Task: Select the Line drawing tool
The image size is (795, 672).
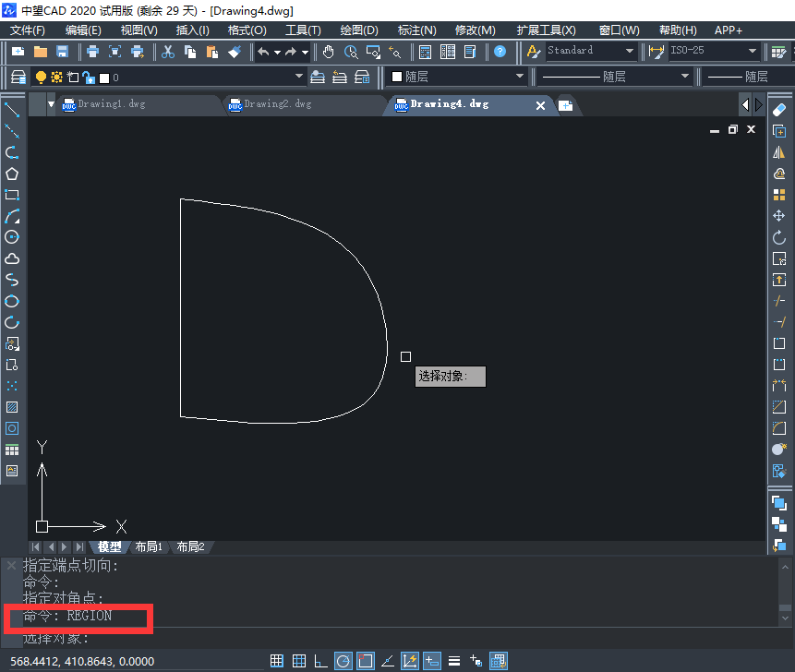Action: tap(12, 110)
